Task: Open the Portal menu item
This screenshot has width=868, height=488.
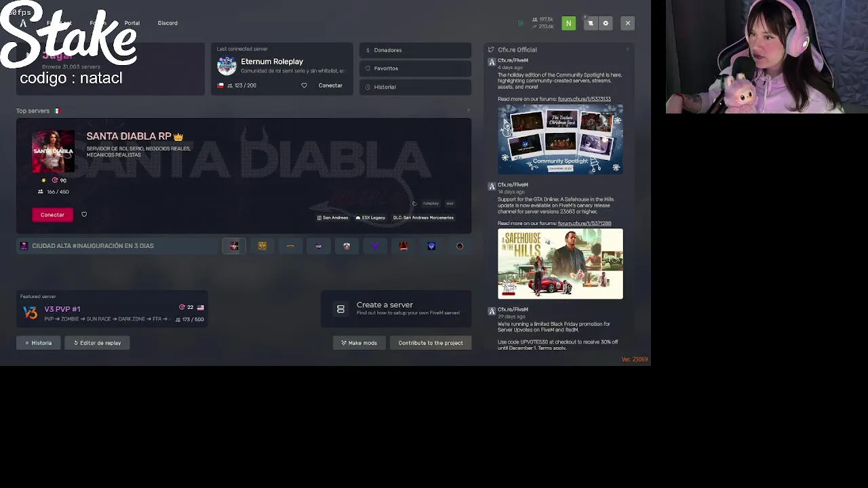Action: [x=132, y=23]
